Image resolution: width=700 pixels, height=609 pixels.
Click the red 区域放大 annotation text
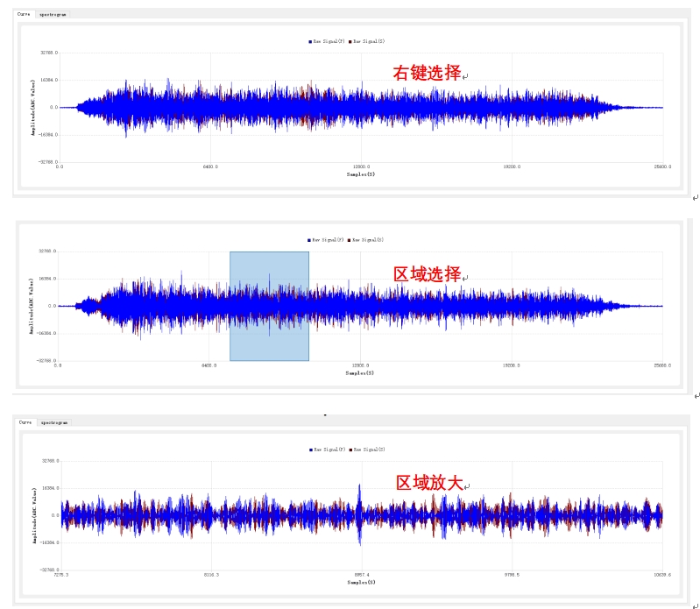point(429,483)
